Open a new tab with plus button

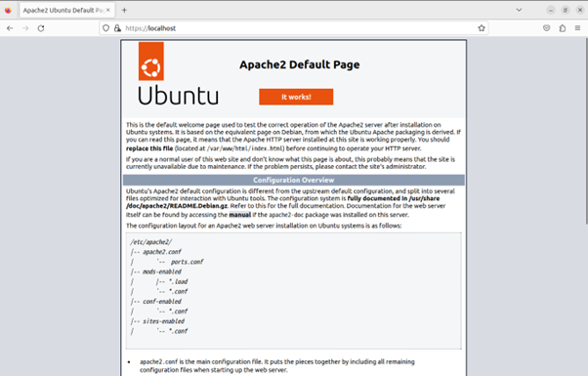point(124,10)
